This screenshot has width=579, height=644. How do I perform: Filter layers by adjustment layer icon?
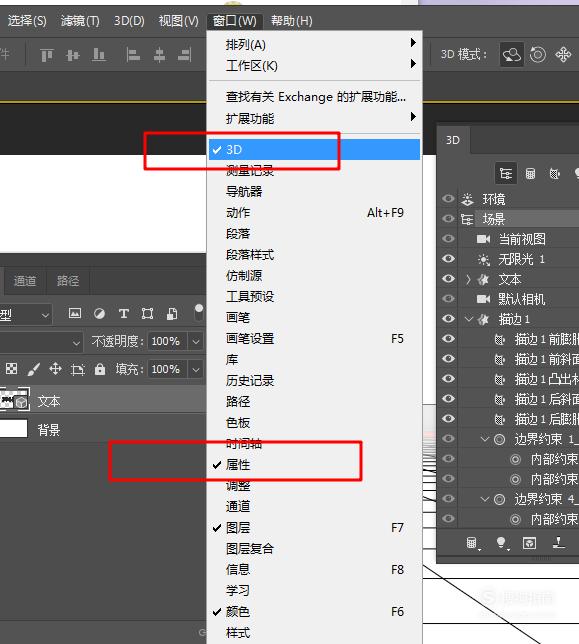tap(99, 314)
